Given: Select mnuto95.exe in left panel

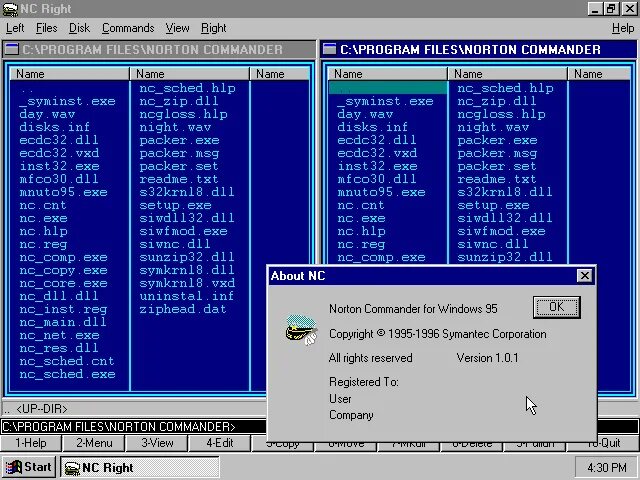Looking at the screenshot, I should [63, 192].
